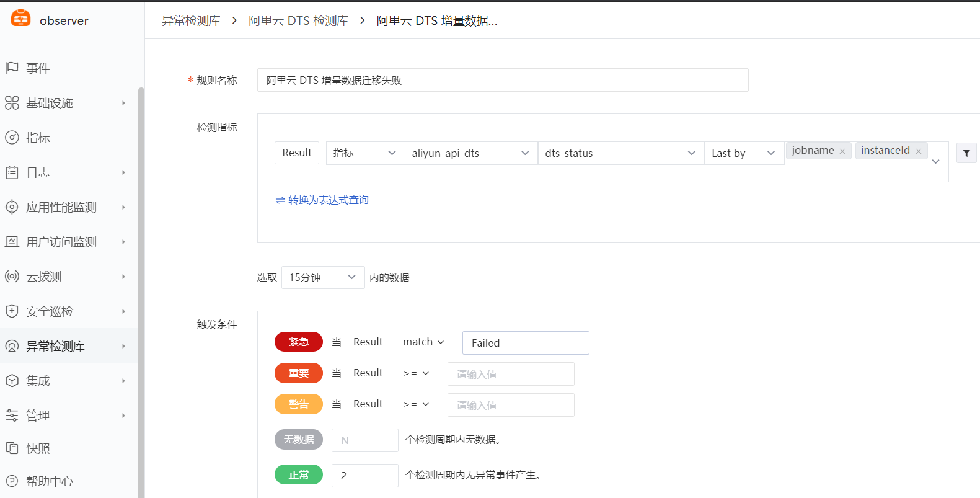Open the 警告 row operator dropdown
This screenshot has width=980, height=498.
pyautogui.click(x=417, y=404)
